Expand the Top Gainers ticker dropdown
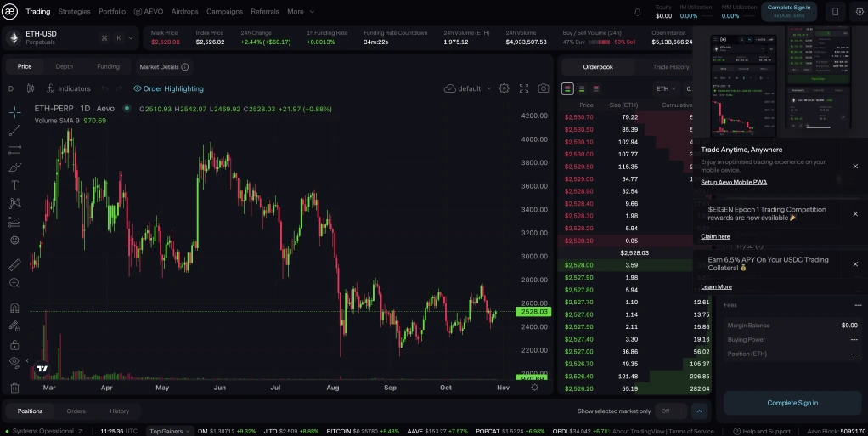Viewport: 868px width, 436px height. click(169, 431)
